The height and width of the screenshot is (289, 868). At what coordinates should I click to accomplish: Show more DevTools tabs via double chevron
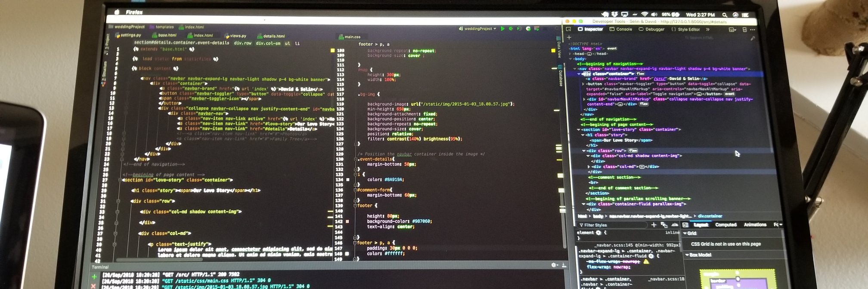[x=707, y=29]
